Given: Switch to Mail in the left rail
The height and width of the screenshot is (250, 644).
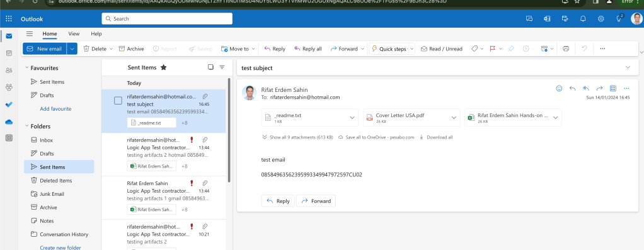Looking at the screenshot, I should (9, 36).
